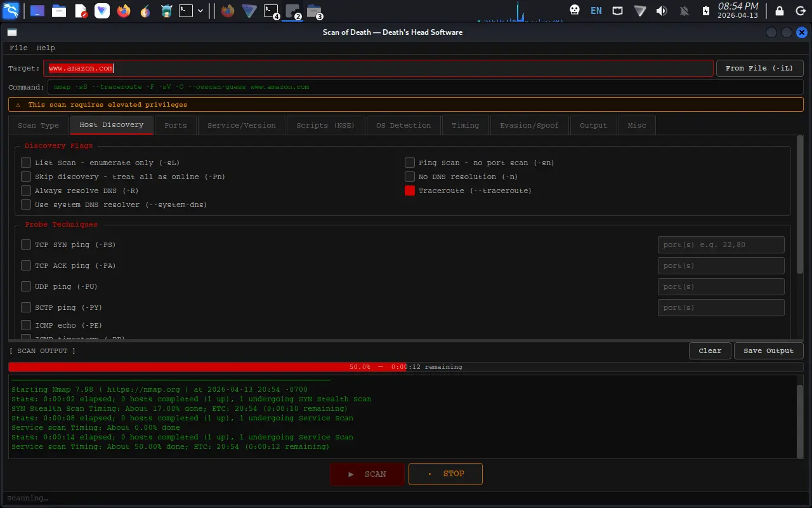This screenshot has height=508, width=812.
Task: Expand the terminal launcher dropdown arrow
Action: point(200,11)
